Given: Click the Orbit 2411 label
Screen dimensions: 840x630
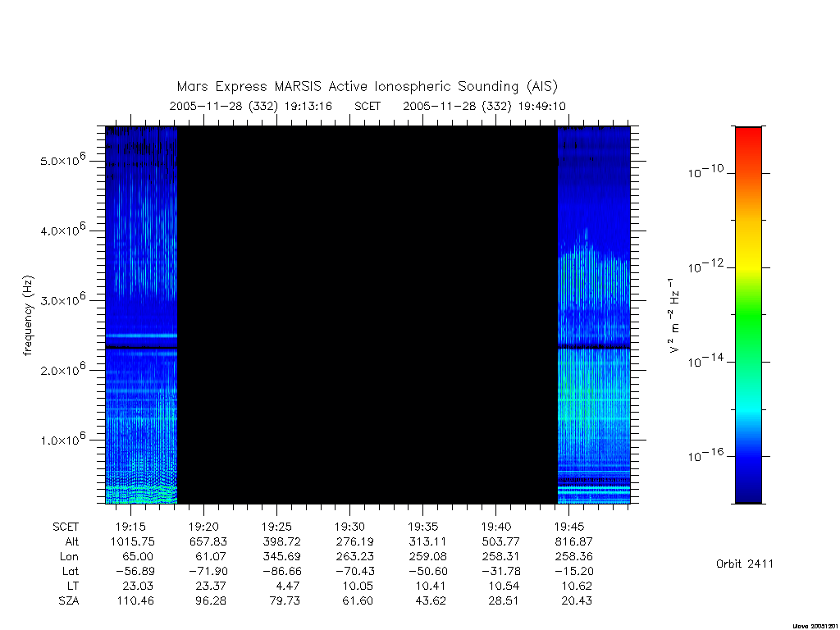Looking at the screenshot, I should pyautogui.click(x=745, y=564).
